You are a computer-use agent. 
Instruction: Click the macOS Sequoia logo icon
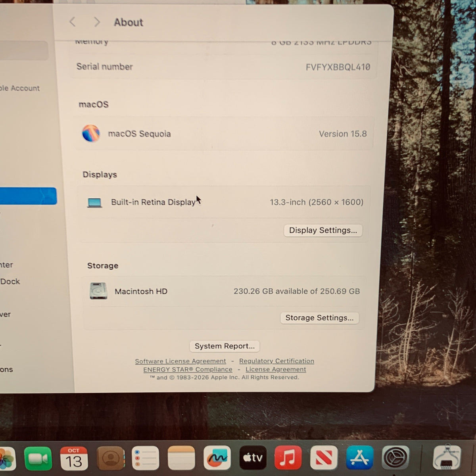[91, 133]
